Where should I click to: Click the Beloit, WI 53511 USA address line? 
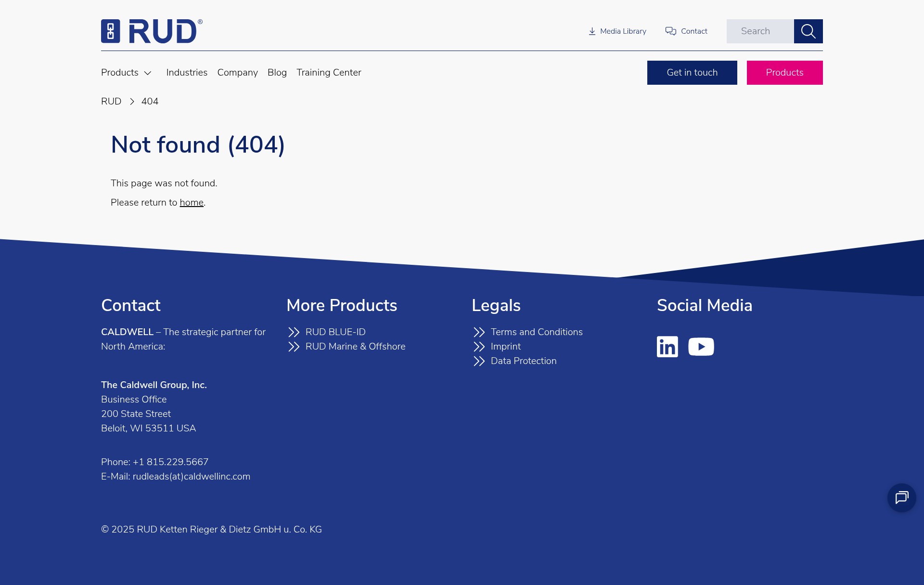[148, 429]
